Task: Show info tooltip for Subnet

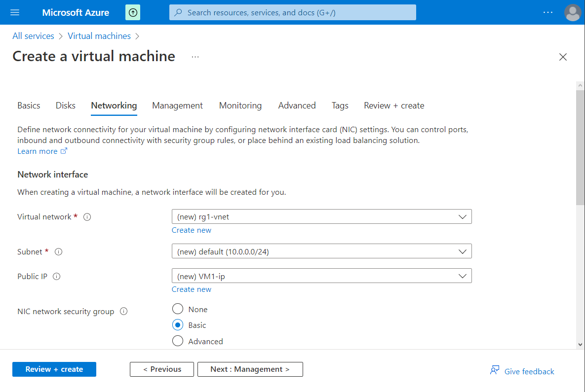Action: coord(59,252)
